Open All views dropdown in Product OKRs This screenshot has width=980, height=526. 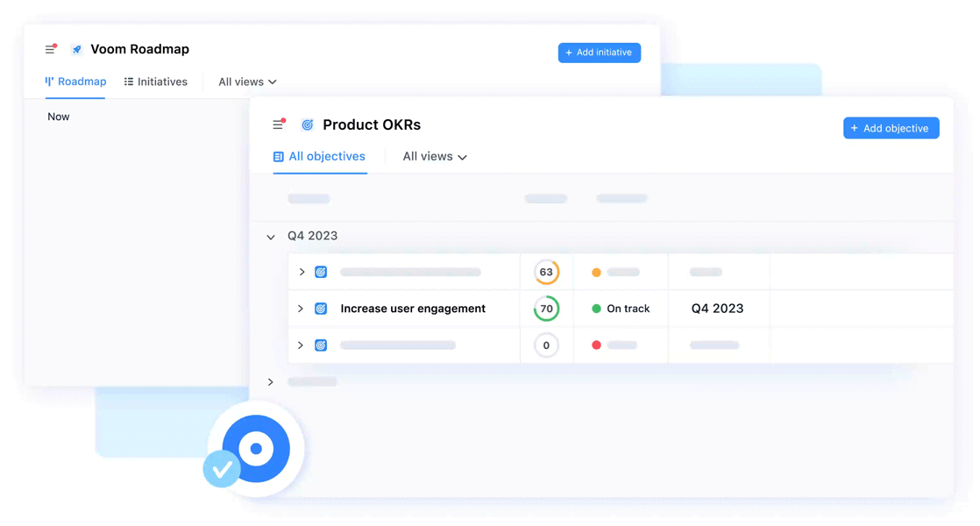tap(435, 157)
